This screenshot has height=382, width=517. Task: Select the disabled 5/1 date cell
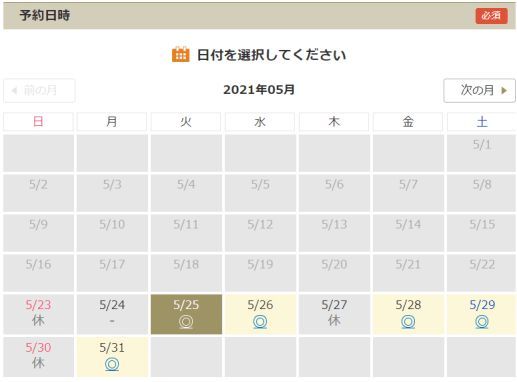pos(481,153)
